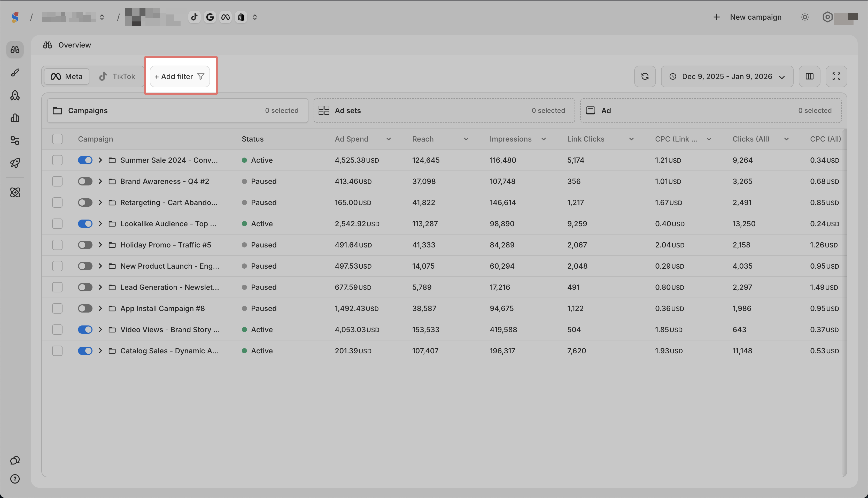Enable the Brand Awareness - Q4 #2 toggle
Viewport: 868px width, 498px height.
85,181
